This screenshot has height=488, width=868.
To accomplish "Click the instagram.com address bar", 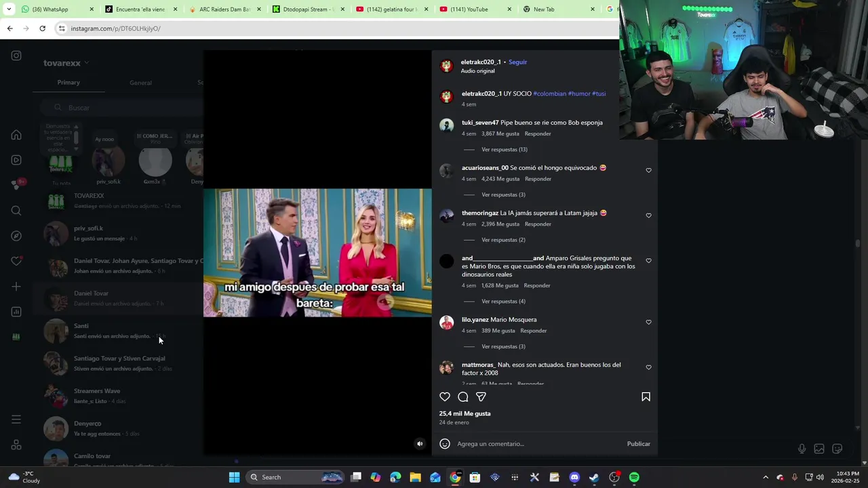I will tap(332, 28).
